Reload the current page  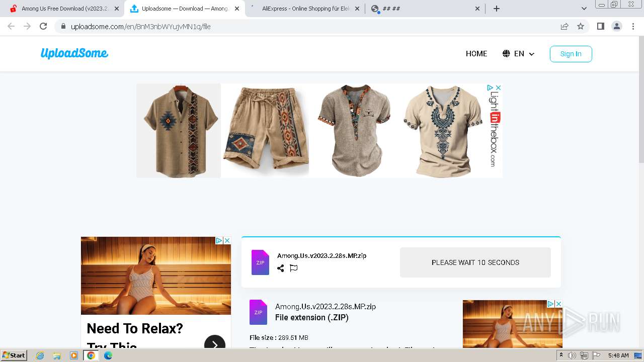(x=43, y=26)
